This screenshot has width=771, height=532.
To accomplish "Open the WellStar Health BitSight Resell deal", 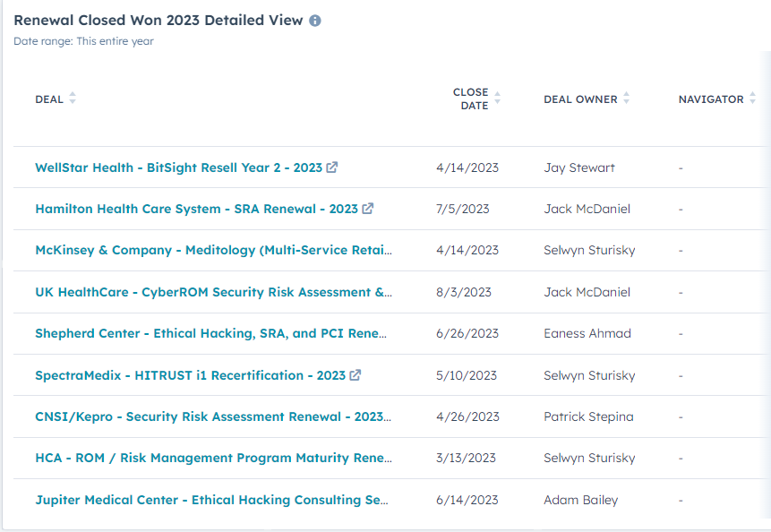I will (x=178, y=167).
